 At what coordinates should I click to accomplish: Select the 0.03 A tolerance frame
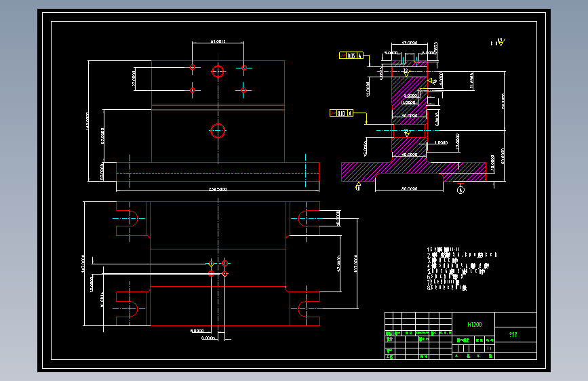point(351,56)
